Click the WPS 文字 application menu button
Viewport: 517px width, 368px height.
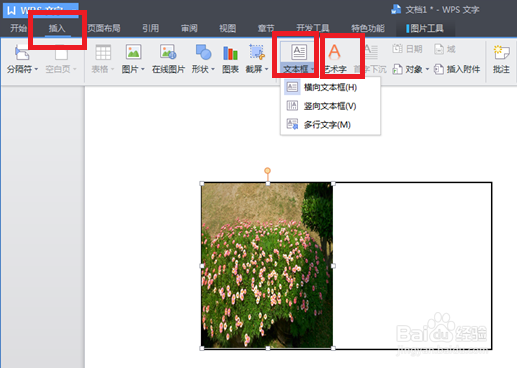coord(41,10)
